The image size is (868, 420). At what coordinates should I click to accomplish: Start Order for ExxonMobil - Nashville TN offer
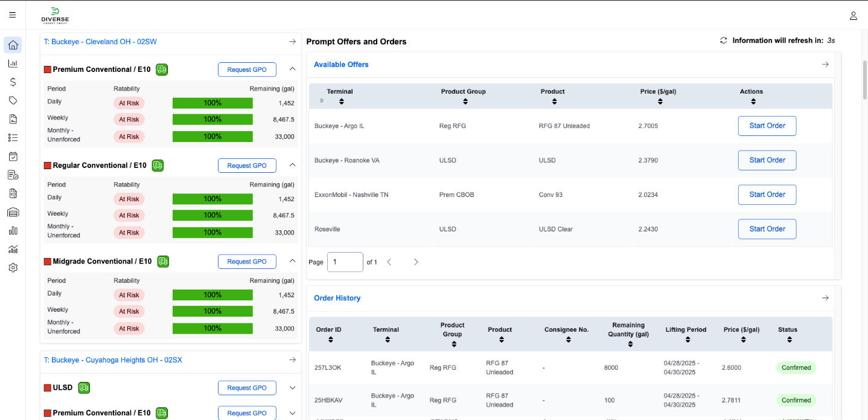pyautogui.click(x=767, y=195)
